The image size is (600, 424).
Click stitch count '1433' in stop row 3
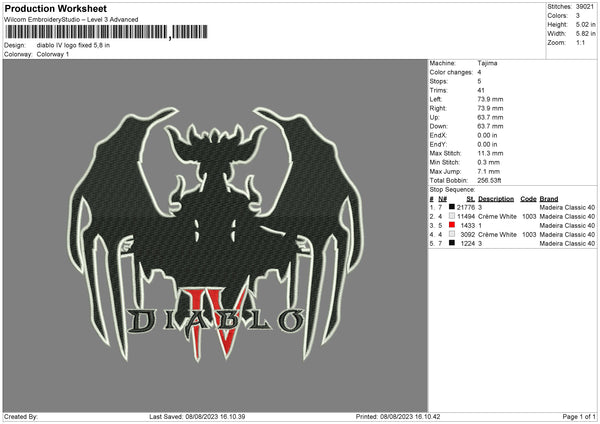click(x=468, y=225)
